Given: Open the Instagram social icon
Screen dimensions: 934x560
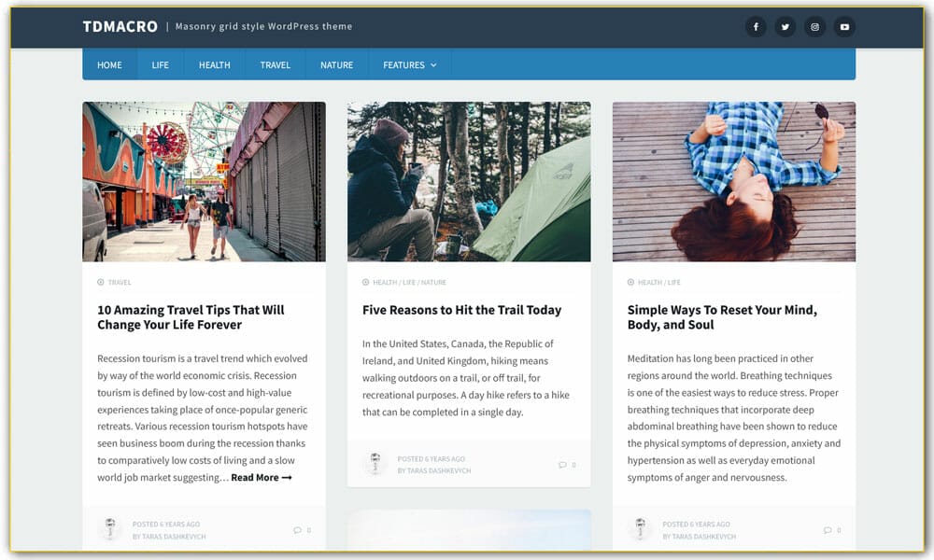Looking at the screenshot, I should [x=815, y=27].
